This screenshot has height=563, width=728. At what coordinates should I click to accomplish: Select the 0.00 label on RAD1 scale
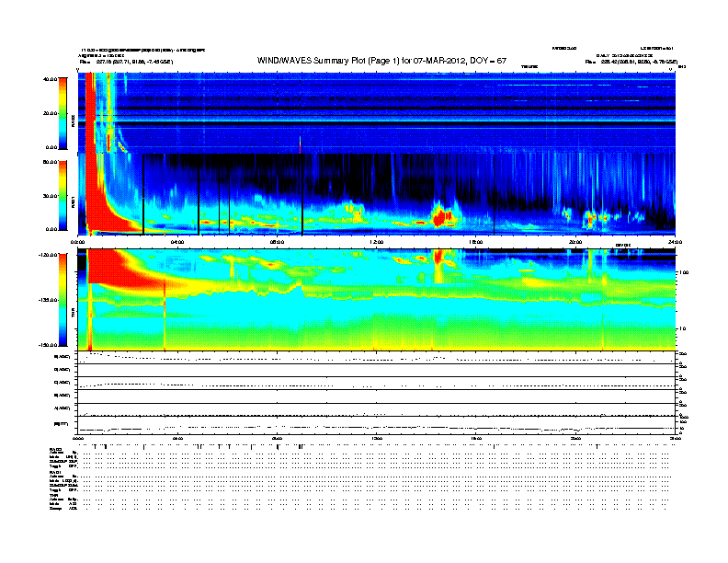[51, 229]
